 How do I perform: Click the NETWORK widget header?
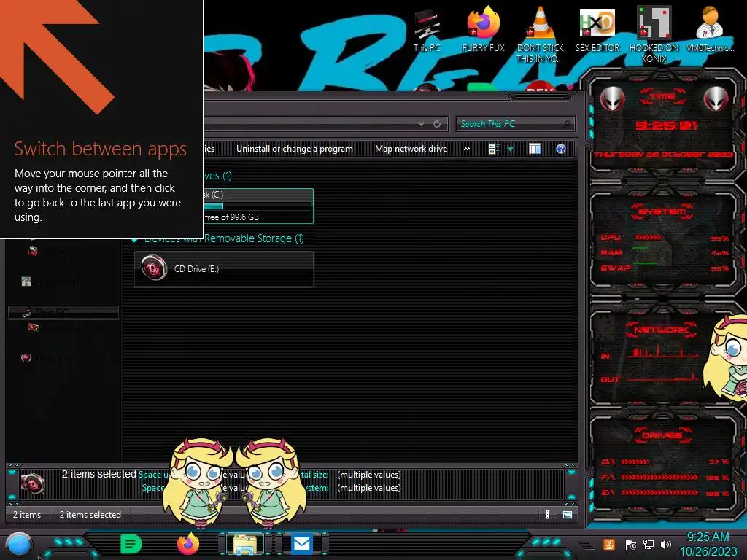[x=661, y=330]
